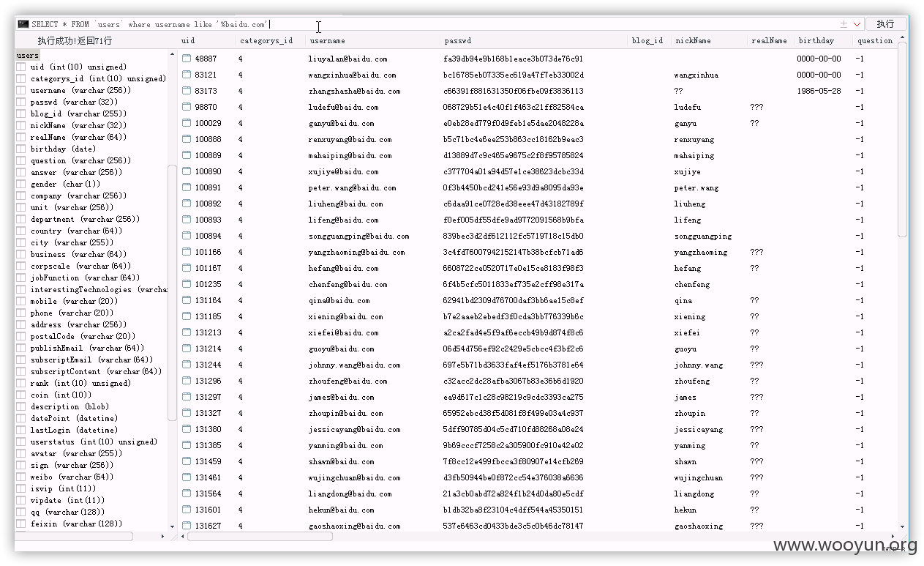
Task: Click the row icon for uid 101167
Action: click(187, 268)
